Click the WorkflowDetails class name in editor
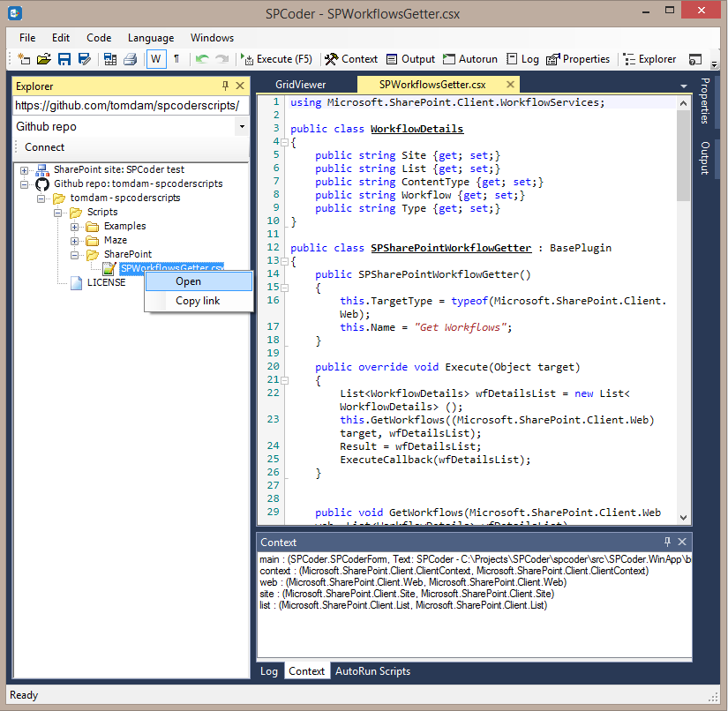This screenshot has width=728, height=711. point(417,129)
